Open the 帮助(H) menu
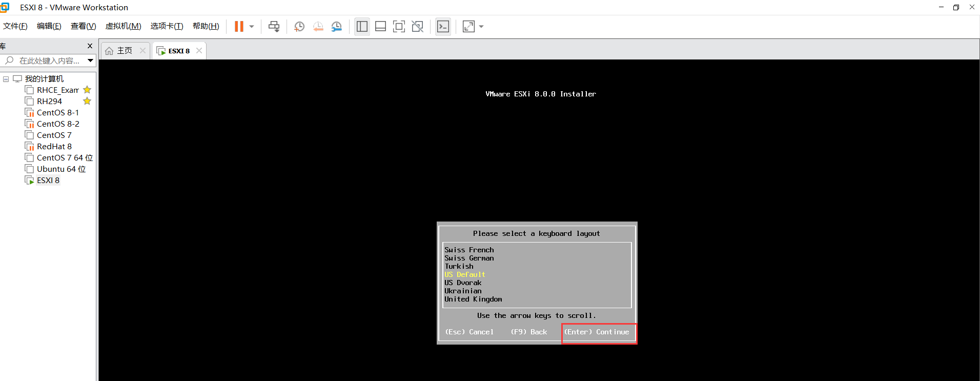This screenshot has height=381, width=980. (206, 26)
